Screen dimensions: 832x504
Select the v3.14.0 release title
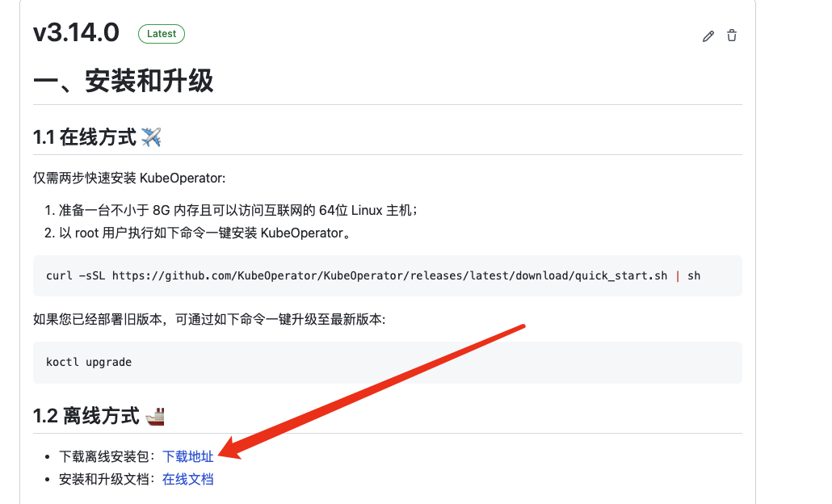pos(76,33)
